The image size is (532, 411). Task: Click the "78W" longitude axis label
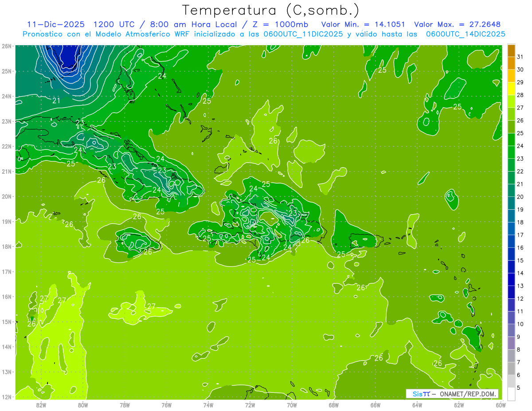click(x=125, y=405)
